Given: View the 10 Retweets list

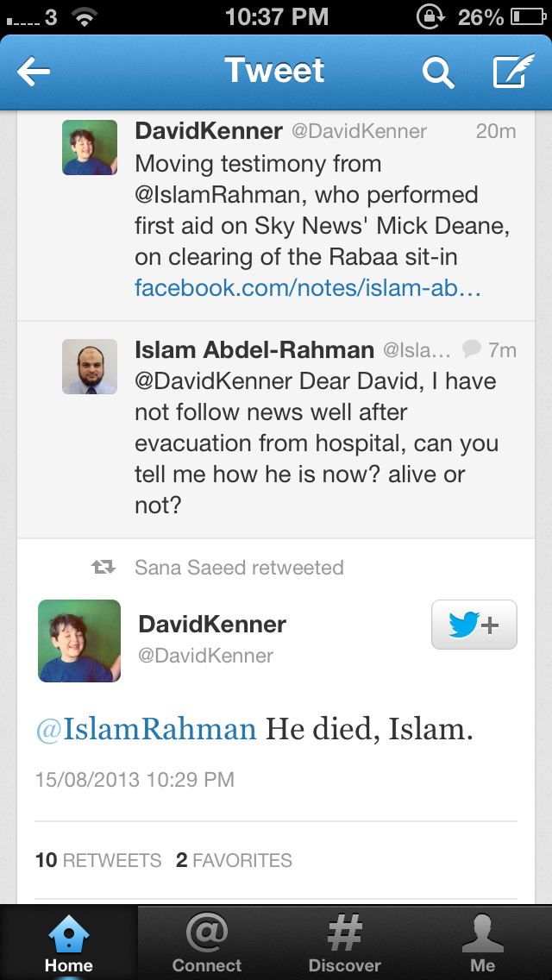Looking at the screenshot, I should click(x=98, y=860).
